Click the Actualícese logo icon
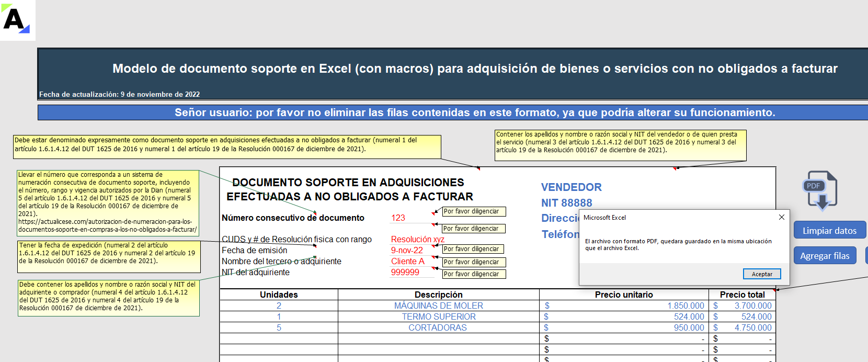 click(x=17, y=20)
